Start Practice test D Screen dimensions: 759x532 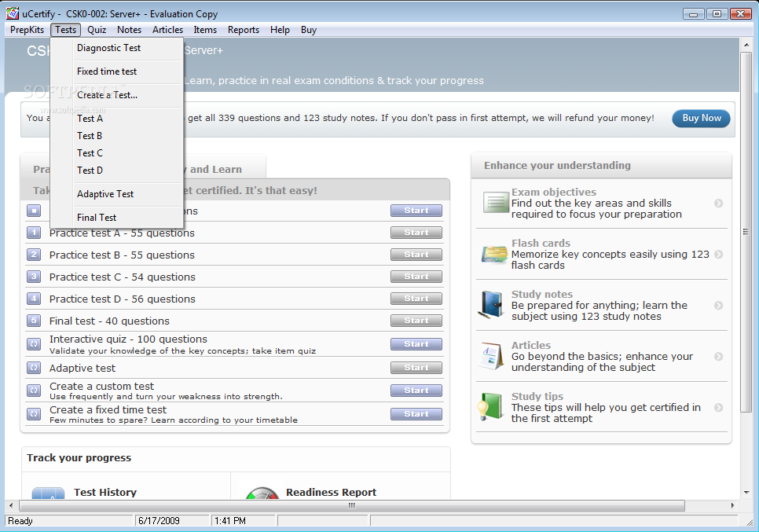click(416, 298)
